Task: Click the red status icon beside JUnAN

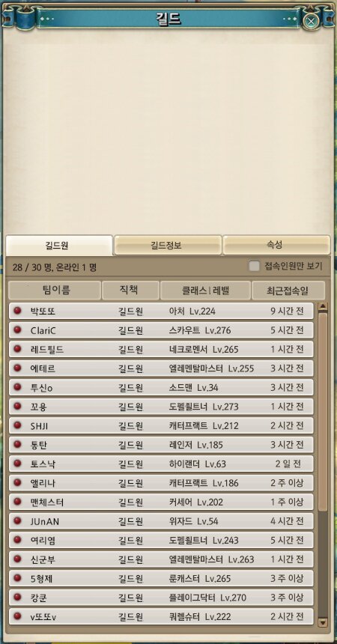Action: [17, 520]
